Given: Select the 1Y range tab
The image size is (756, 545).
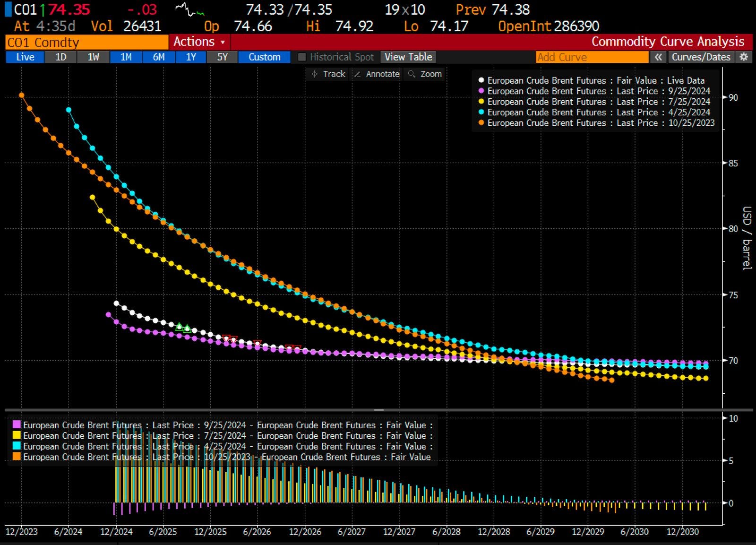Looking at the screenshot, I should pyautogui.click(x=191, y=57).
